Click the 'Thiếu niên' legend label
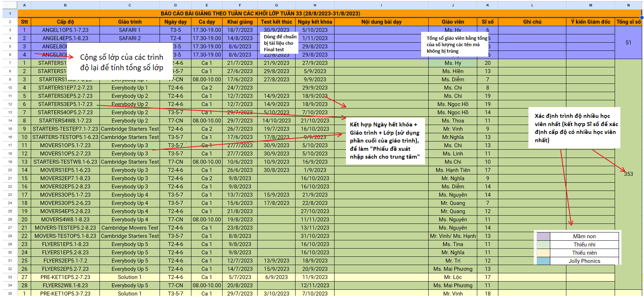 [x=584, y=253]
